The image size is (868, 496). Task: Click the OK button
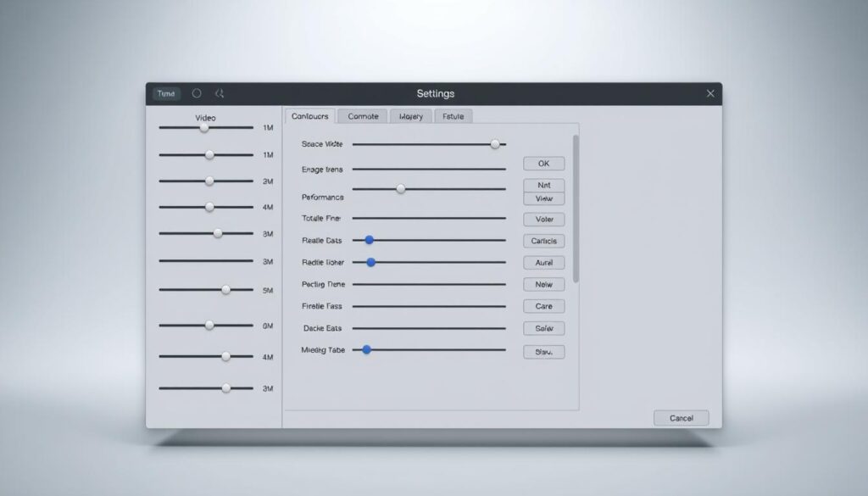pyautogui.click(x=543, y=164)
